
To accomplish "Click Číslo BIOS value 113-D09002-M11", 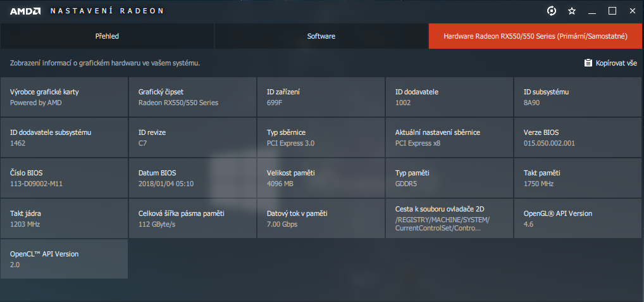I will pyautogui.click(x=36, y=184).
